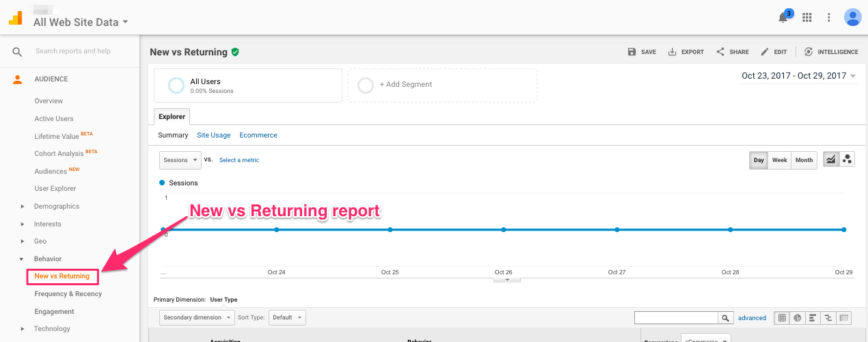Open the Google apps grid
The width and height of the screenshot is (868, 342).
click(x=806, y=18)
